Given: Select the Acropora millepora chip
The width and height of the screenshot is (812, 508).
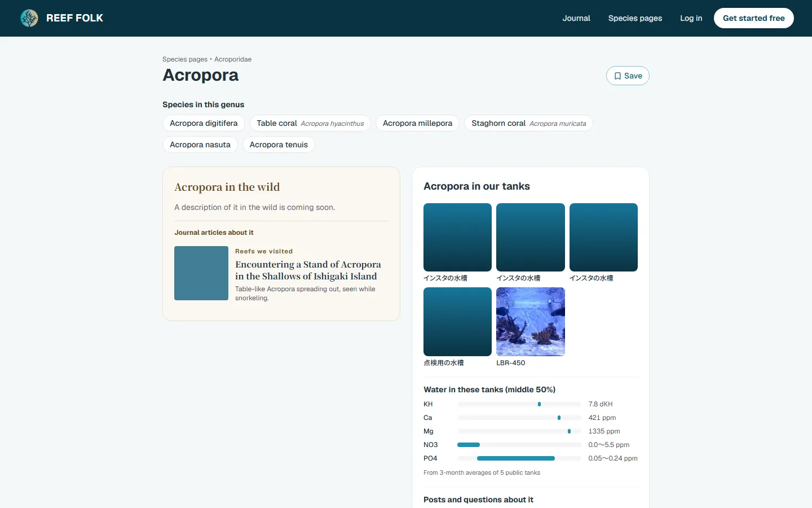Looking at the screenshot, I should point(417,123).
